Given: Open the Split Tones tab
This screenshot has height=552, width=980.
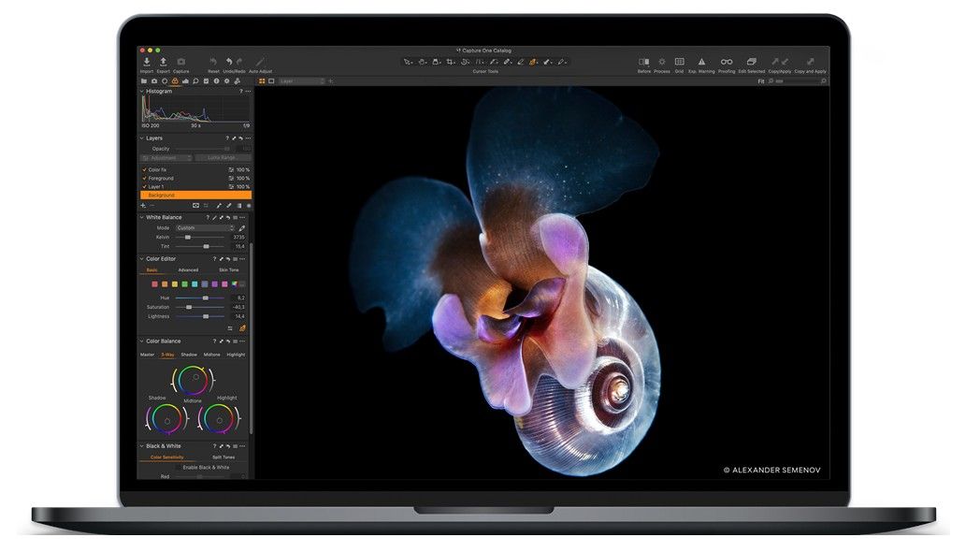Looking at the screenshot, I should coord(223,457).
